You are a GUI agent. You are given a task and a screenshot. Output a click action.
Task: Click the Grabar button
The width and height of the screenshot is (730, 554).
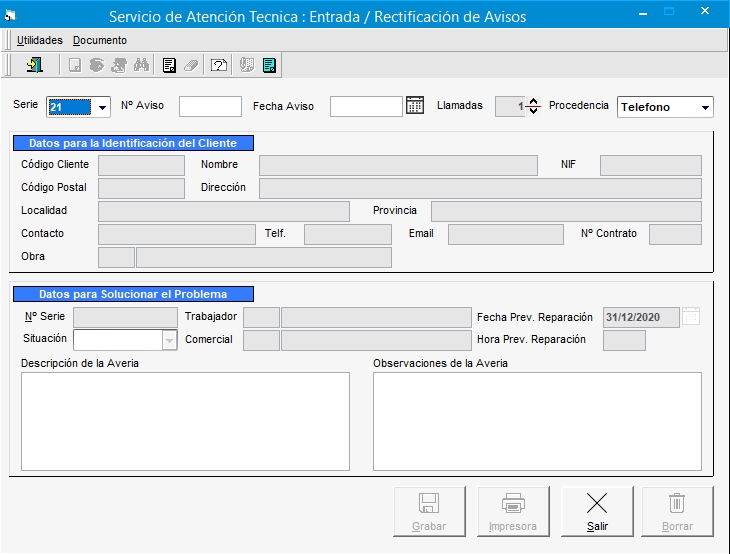(429, 512)
